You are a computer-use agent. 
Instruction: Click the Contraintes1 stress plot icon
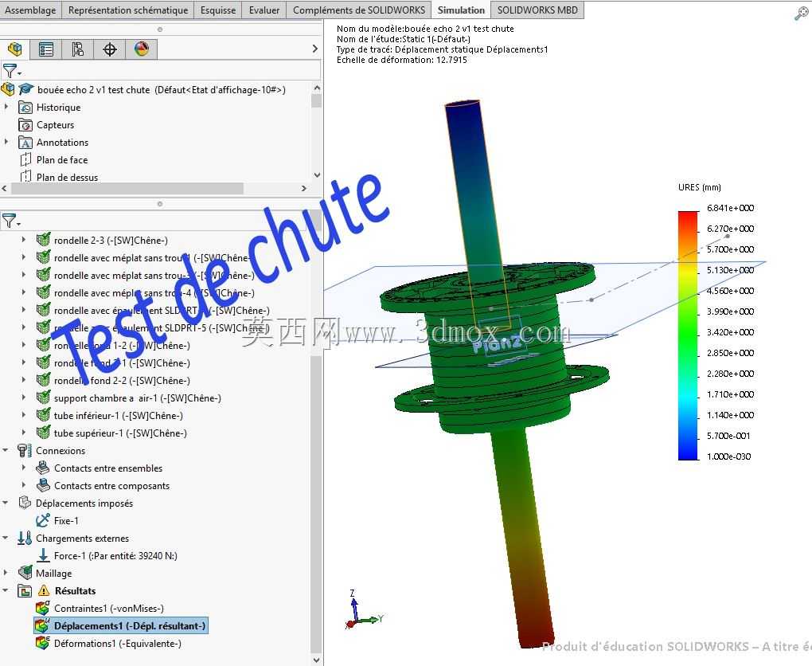(x=42, y=608)
